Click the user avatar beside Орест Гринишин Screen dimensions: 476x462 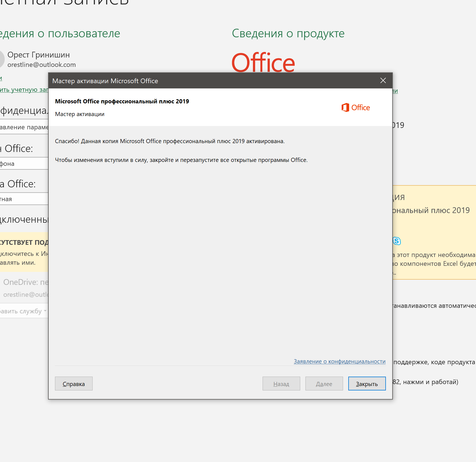pyautogui.click(x=2, y=59)
